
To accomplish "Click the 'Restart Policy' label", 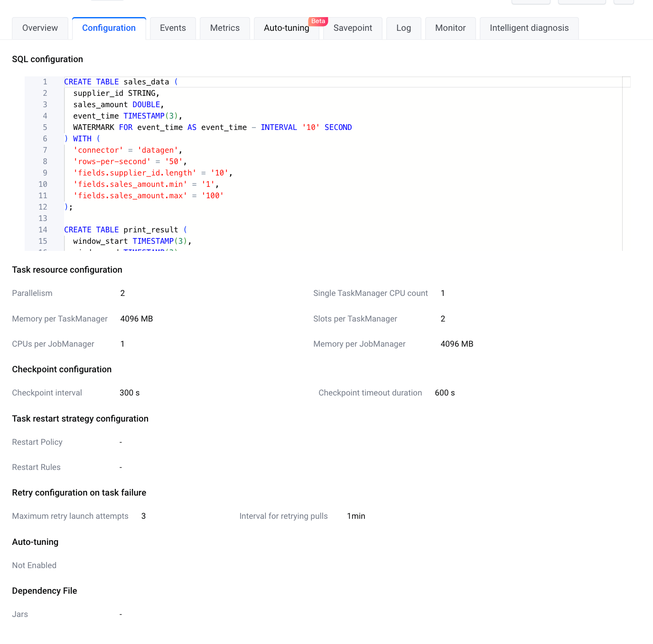I will click(37, 442).
